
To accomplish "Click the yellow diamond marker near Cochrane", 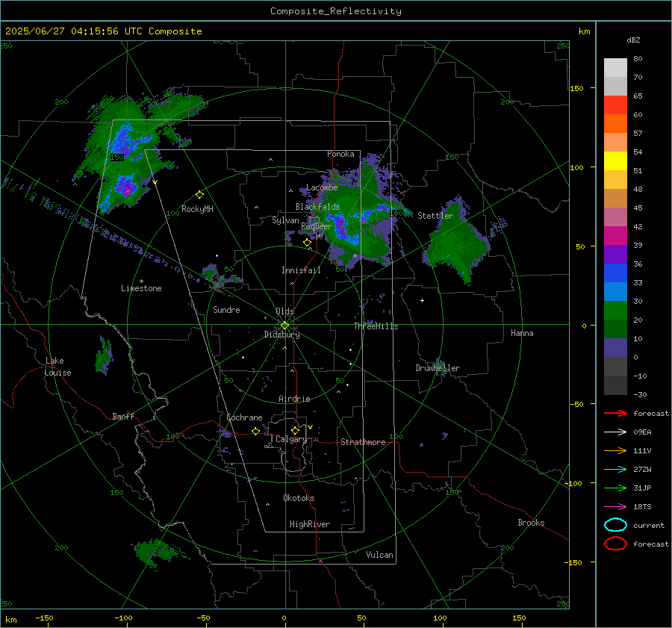I will [x=255, y=431].
